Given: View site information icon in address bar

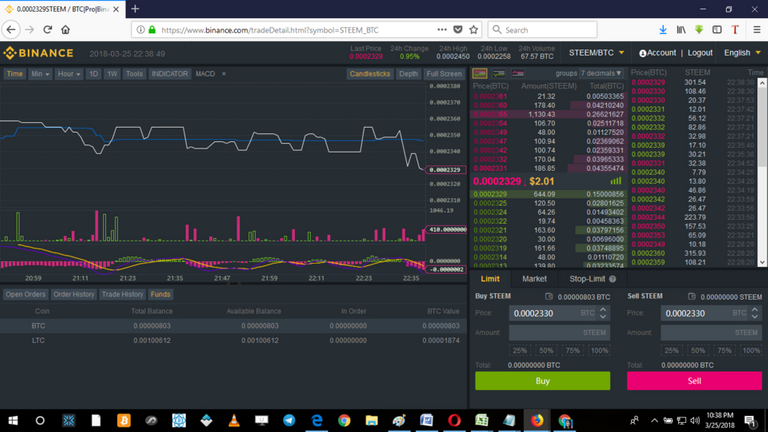Looking at the screenshot, I should coord(141,30).
